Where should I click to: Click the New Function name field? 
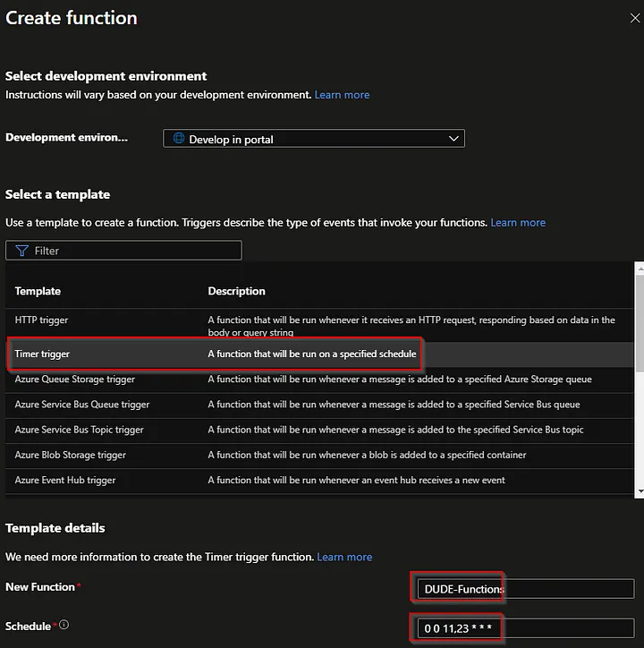pyautogui.click(x=523, y=589)
